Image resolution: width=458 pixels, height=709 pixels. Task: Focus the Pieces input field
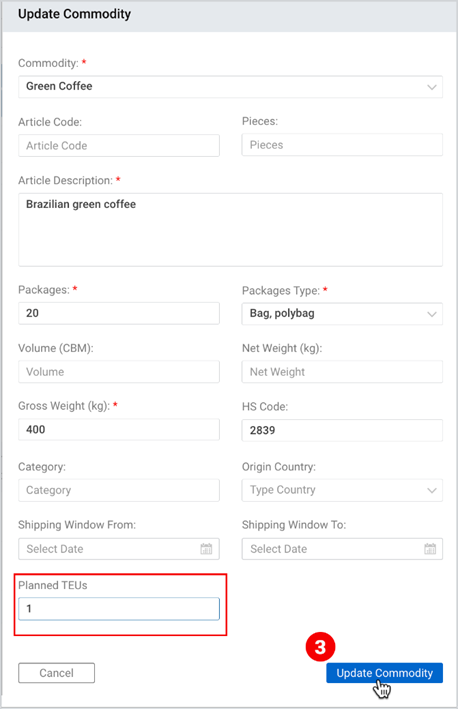[342, 145]
